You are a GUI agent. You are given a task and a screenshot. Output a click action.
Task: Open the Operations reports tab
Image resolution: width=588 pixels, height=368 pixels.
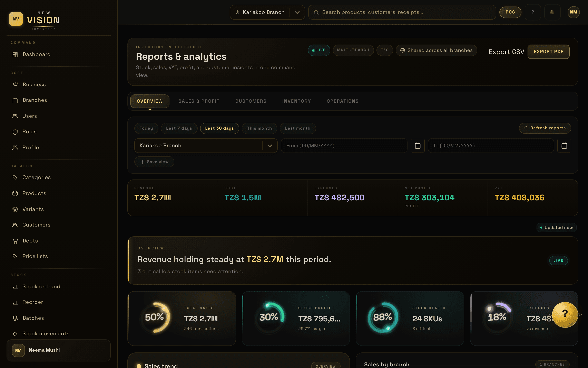343,101
